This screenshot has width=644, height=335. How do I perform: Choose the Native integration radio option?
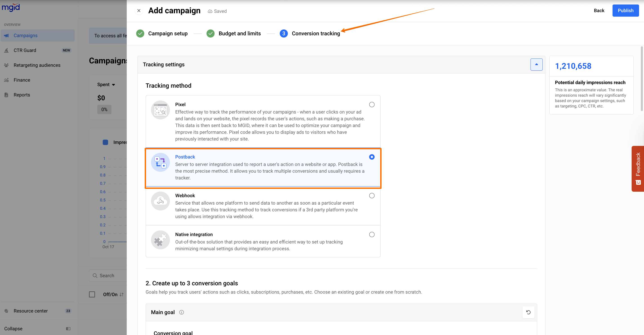[x=371, y=234]
